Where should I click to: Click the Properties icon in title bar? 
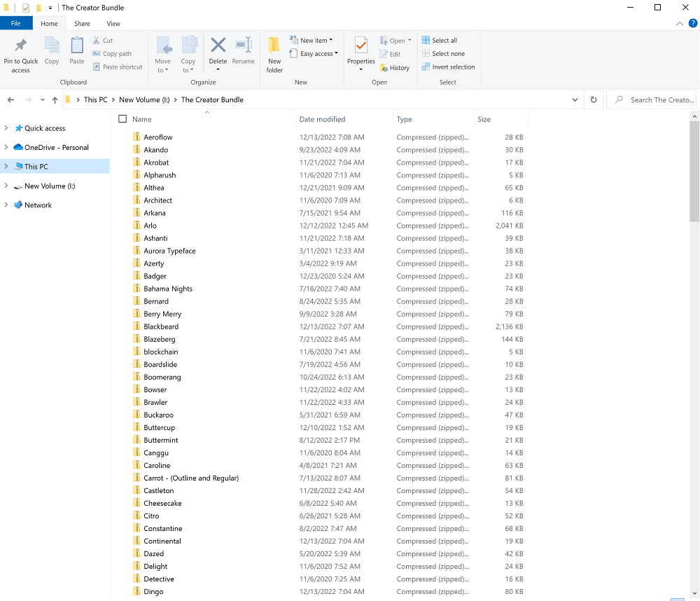[26, 8]
